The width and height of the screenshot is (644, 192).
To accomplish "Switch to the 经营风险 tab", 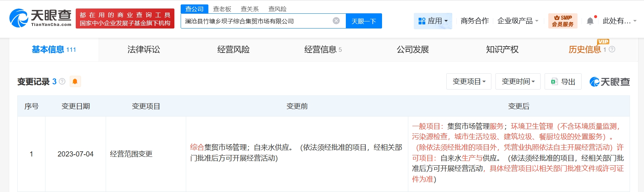I will click(234, 50).
